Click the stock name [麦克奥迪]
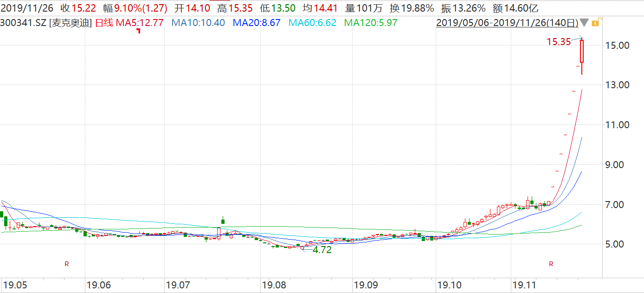 71,22
